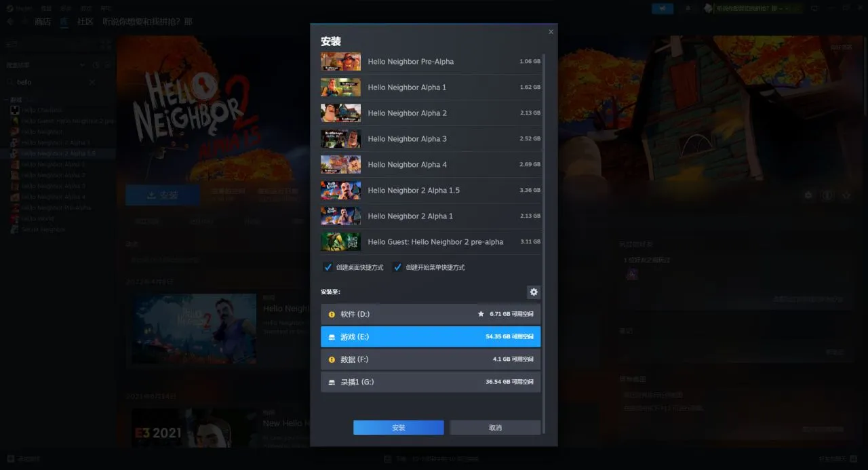
Task: Click game page info icon
Action: 827,195
